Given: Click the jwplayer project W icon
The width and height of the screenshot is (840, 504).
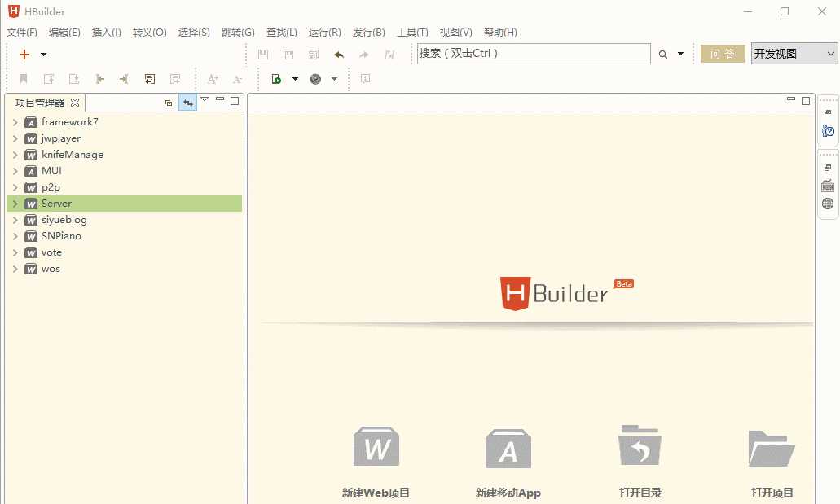Looking at the screenshot, I should tap(31, 138).
